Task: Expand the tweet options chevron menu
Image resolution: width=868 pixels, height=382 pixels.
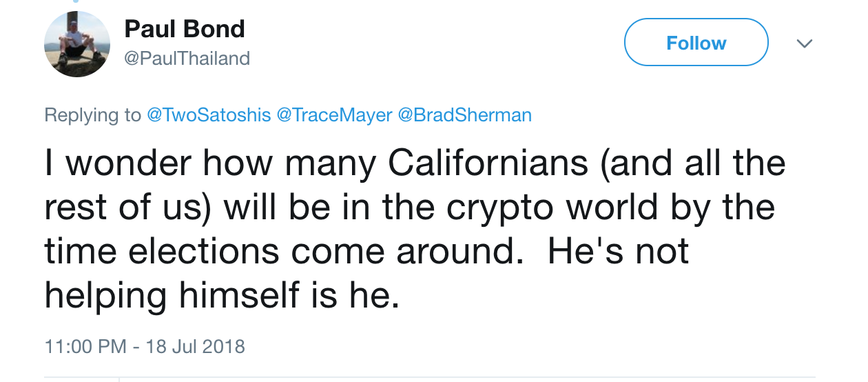Action: 804,43
